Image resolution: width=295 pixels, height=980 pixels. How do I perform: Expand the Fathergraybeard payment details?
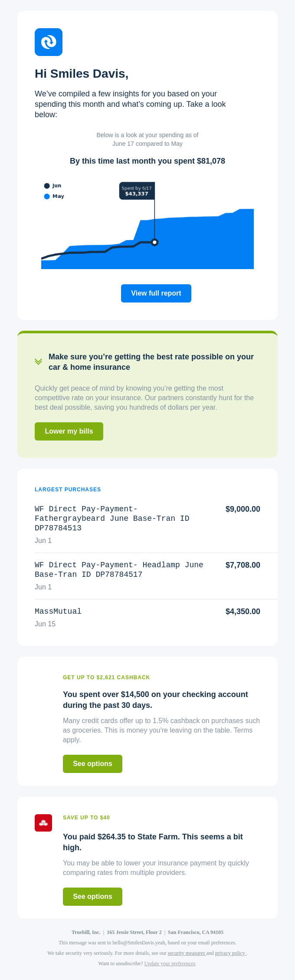click(x=113, y=518)
